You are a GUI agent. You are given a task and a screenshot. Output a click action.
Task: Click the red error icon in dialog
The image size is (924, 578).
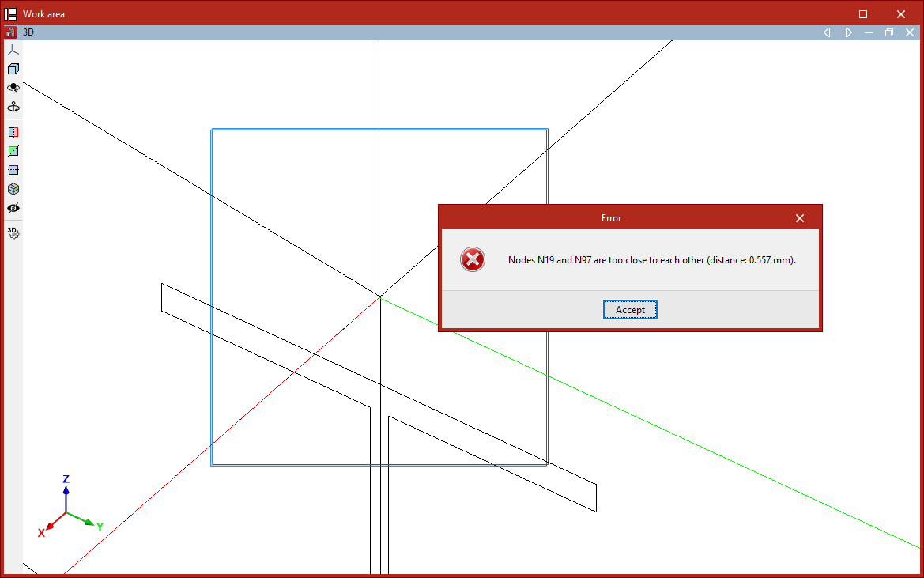(473, 260)
